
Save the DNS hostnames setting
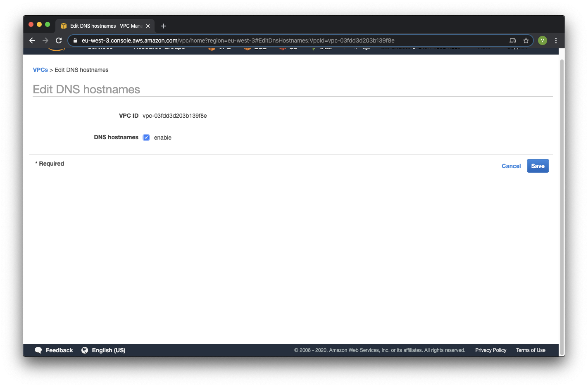coord(538,166)
